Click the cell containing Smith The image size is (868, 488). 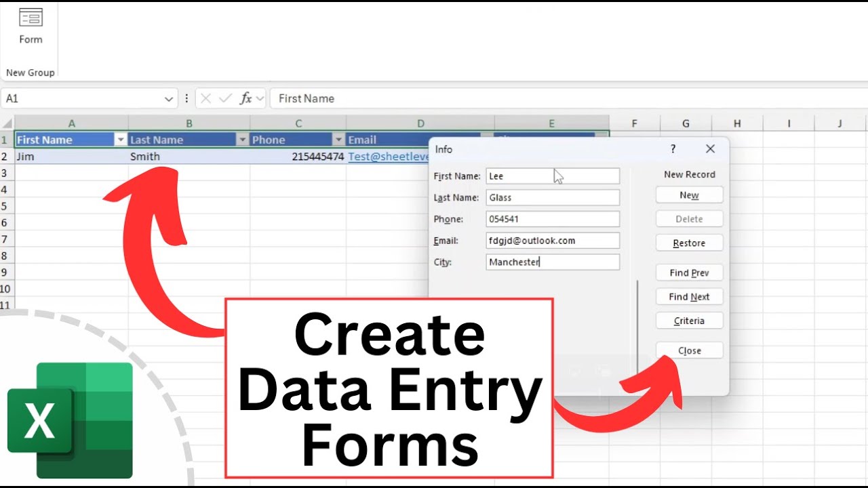click(189, 157)
